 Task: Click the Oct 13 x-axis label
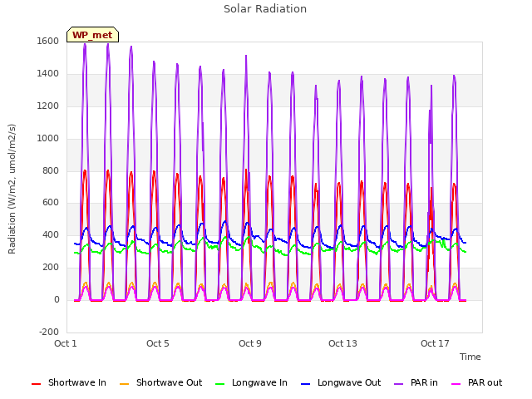click(x=342, y=343)
